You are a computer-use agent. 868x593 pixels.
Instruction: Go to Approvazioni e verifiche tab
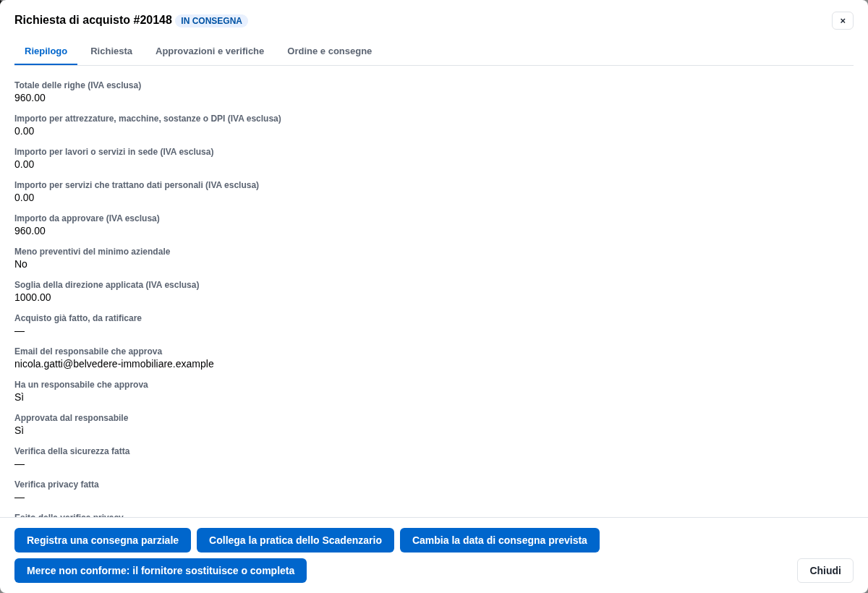210,51
